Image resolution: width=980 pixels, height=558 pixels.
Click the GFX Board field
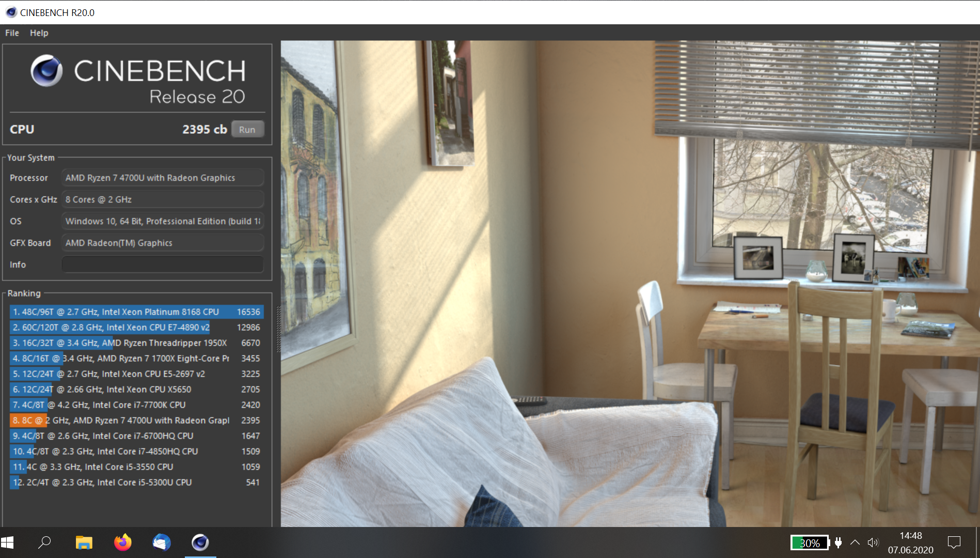click(x=163, y=243)
